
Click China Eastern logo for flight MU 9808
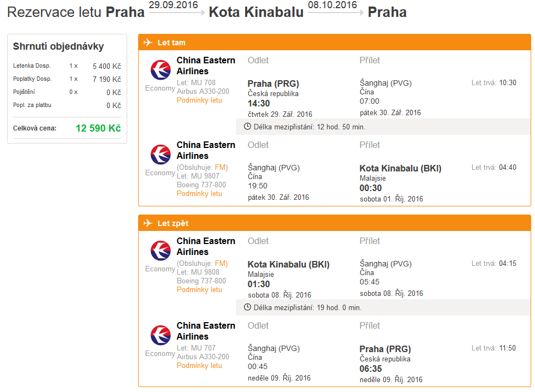pyautogui.click(x=160, y=251)
